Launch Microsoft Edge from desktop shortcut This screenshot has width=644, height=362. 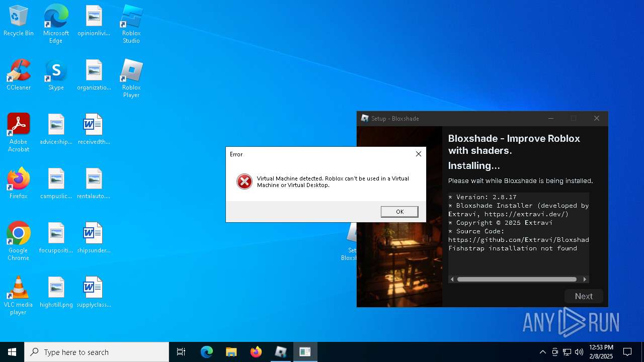click(56, 24)
